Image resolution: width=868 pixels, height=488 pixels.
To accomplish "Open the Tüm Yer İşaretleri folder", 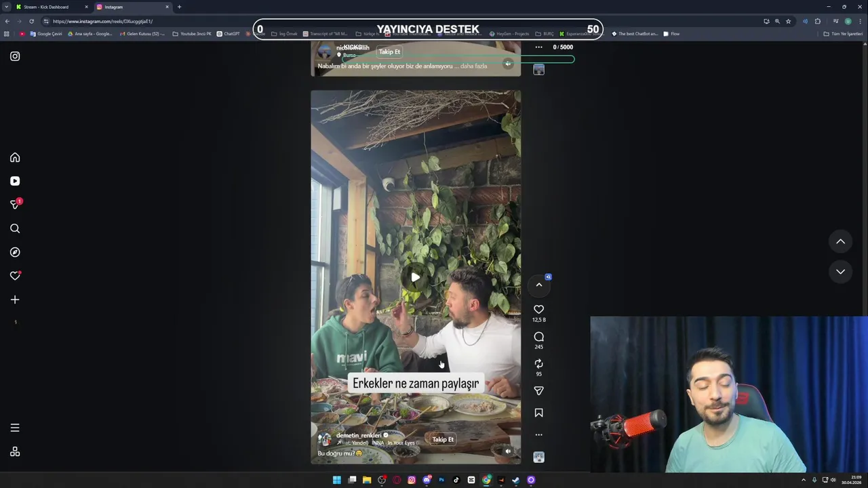I will point(844,34).
